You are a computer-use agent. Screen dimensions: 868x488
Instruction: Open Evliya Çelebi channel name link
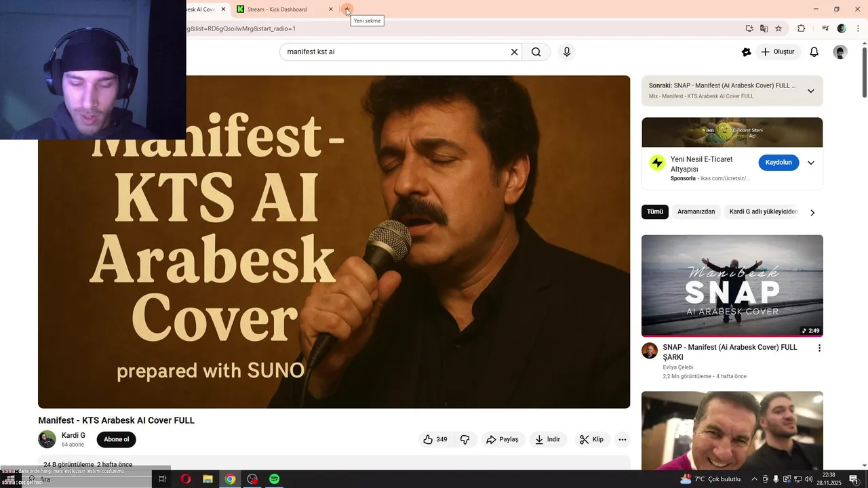(678, 367)
